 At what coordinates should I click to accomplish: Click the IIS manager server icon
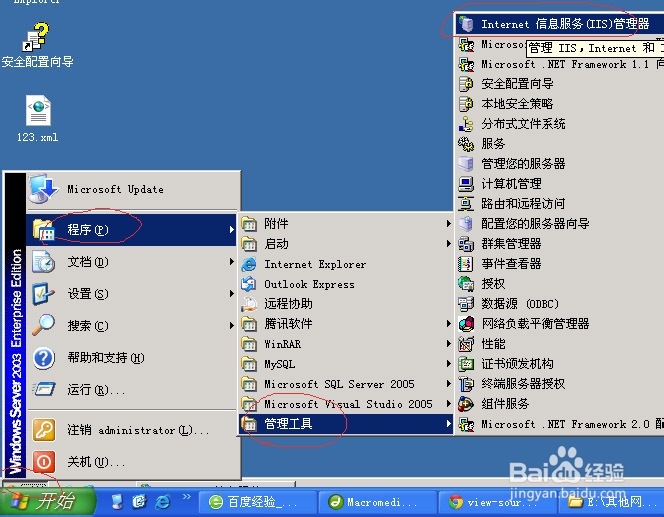tap(466, 24)
